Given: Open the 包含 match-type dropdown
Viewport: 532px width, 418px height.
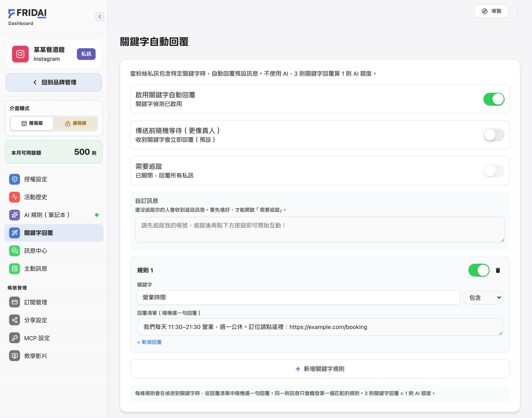Looking at the screenshot, I should point(483,298).
